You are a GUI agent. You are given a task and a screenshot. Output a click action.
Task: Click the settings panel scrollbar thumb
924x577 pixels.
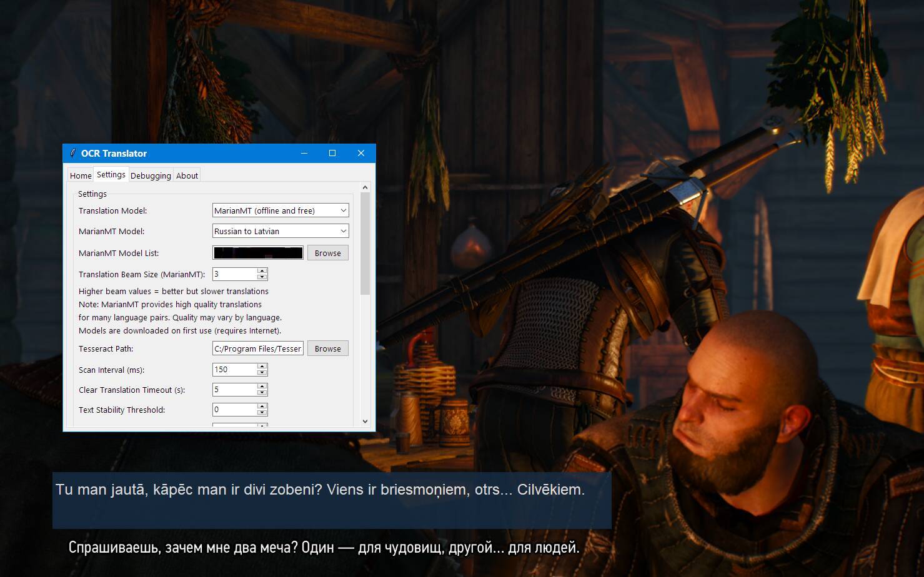365,244
